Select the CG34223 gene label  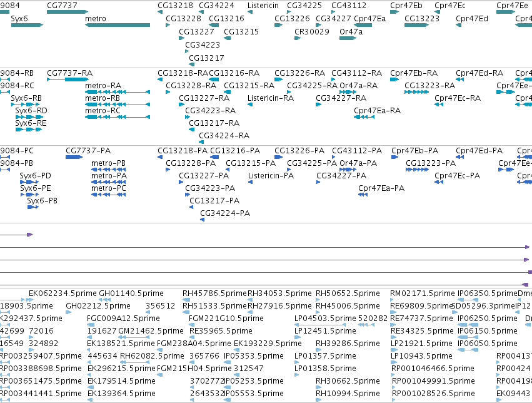click(x=203, y=45)
